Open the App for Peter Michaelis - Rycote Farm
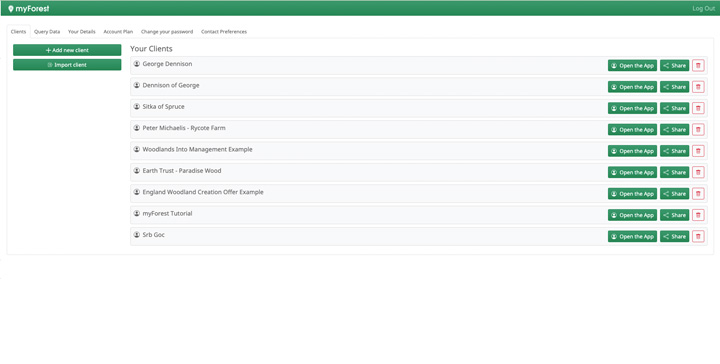The height and width of the screenshot is (364, 720). click(632, 129)
